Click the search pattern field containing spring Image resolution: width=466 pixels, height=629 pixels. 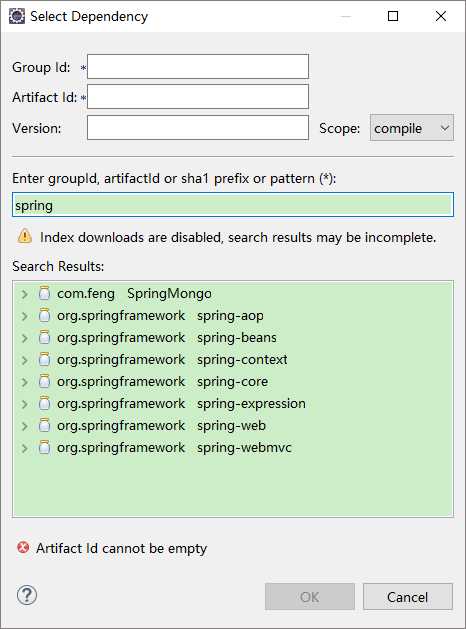(233, 205)
